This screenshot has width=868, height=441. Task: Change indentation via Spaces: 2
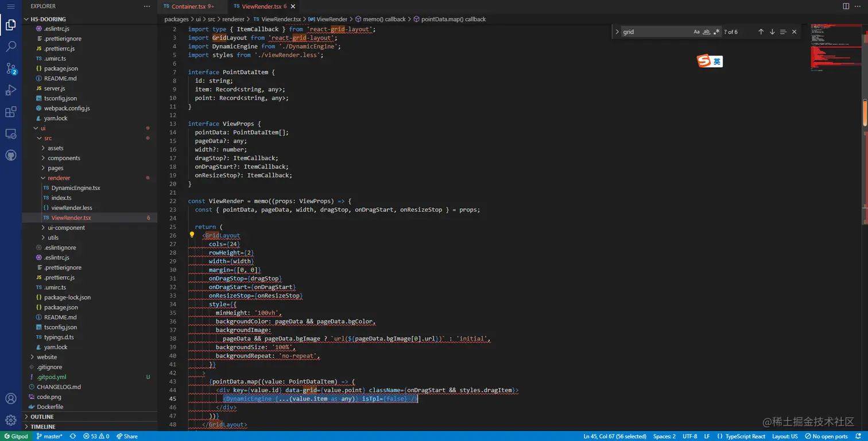coord(664,436)
